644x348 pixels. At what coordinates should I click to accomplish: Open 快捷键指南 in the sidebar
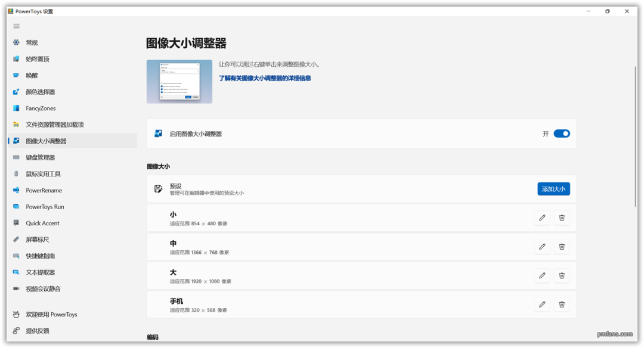click(72, 256)
